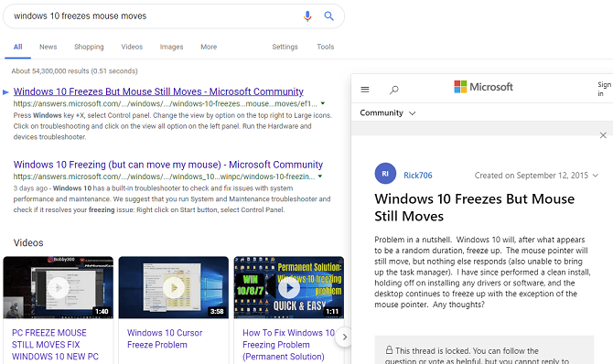Screen dimensions: 613x364
Task: Click the blue magnifier search button
Action: (328, 16)
